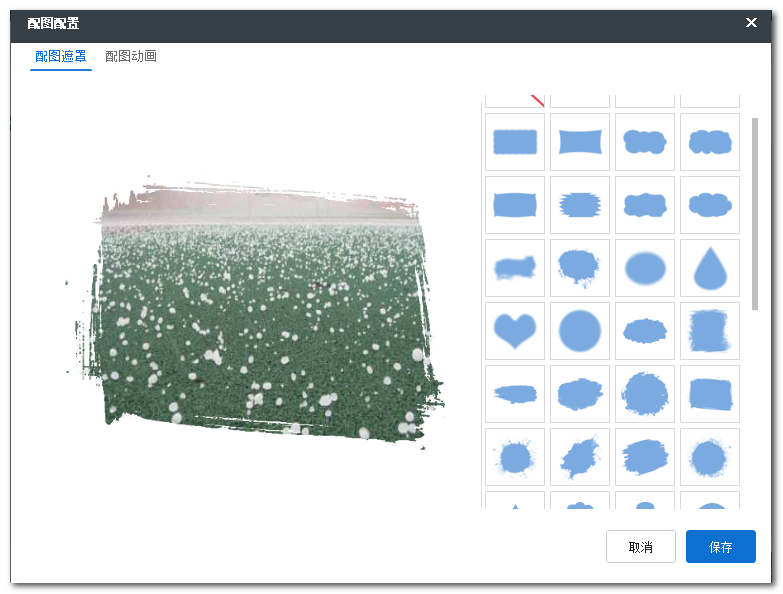Open the 配图动画 tab

(131, 56)
